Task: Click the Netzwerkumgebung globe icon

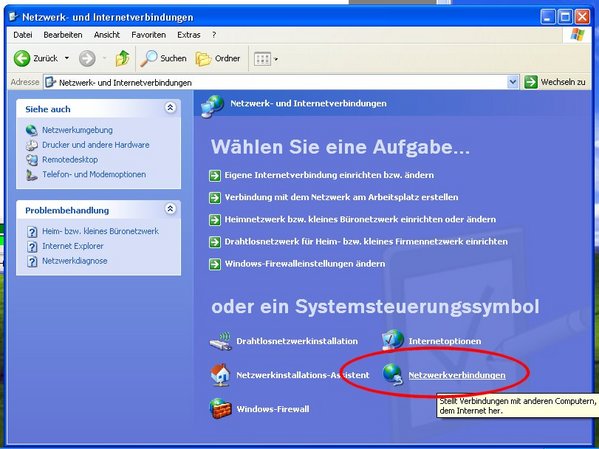Action: click(x=31, y=130)
